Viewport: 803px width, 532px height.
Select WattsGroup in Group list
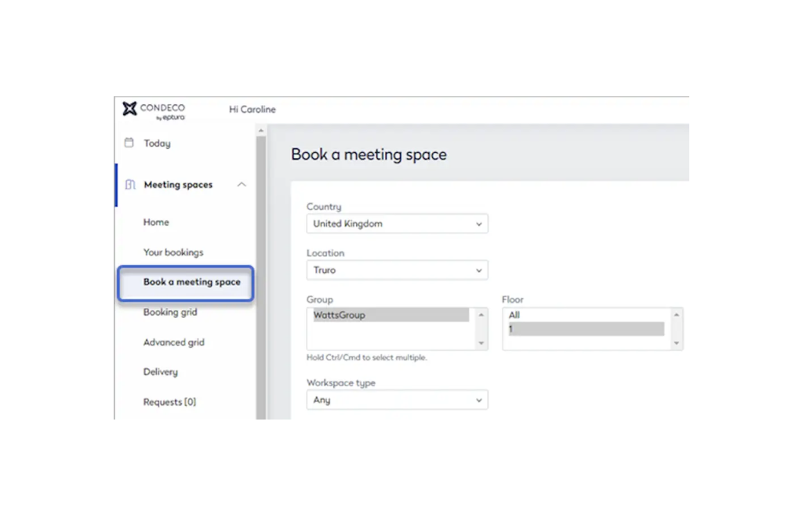click(340, 316)
